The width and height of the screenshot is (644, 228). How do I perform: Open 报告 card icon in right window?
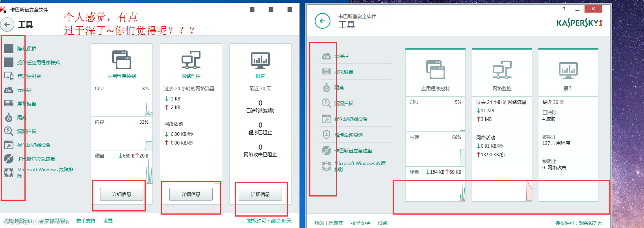(x=568, y=70)
